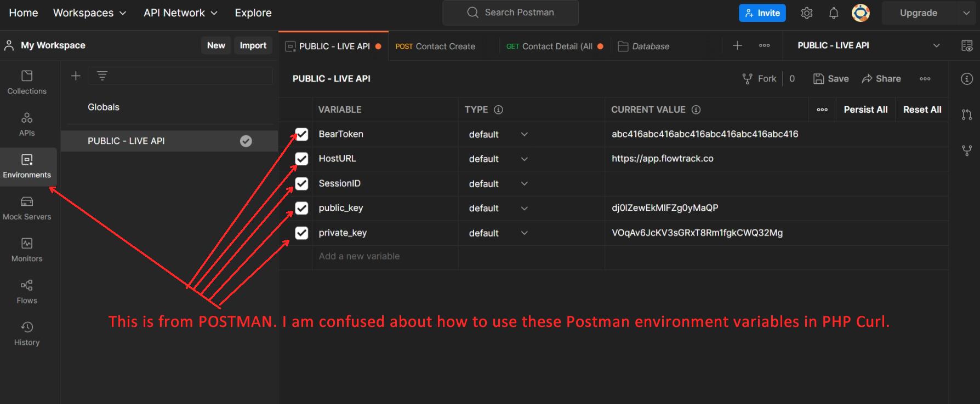Show TYPE column info tooltip
The height and width of the screenshot is (404, 980).
pos(498,109)
